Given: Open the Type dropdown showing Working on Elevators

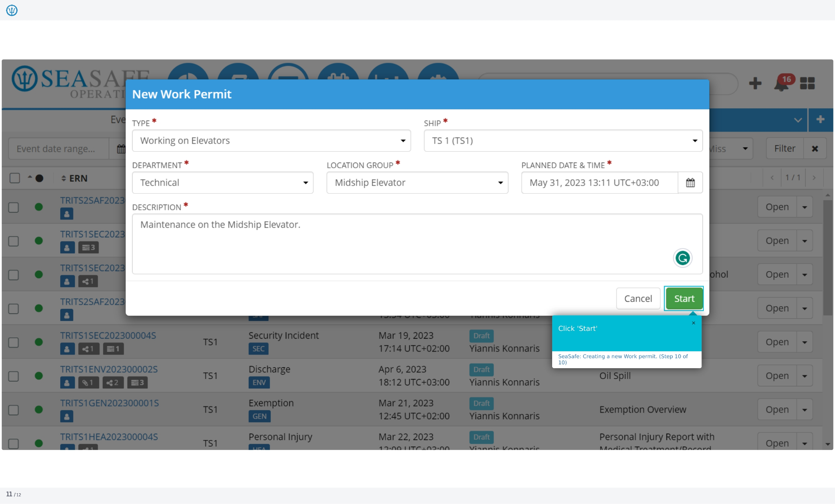Looking at the screenshot, I should coord(271,140).
